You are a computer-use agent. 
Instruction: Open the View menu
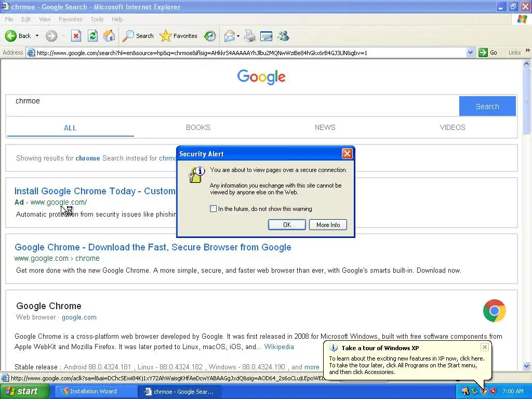pyautogui.click(x=45, y=19)
